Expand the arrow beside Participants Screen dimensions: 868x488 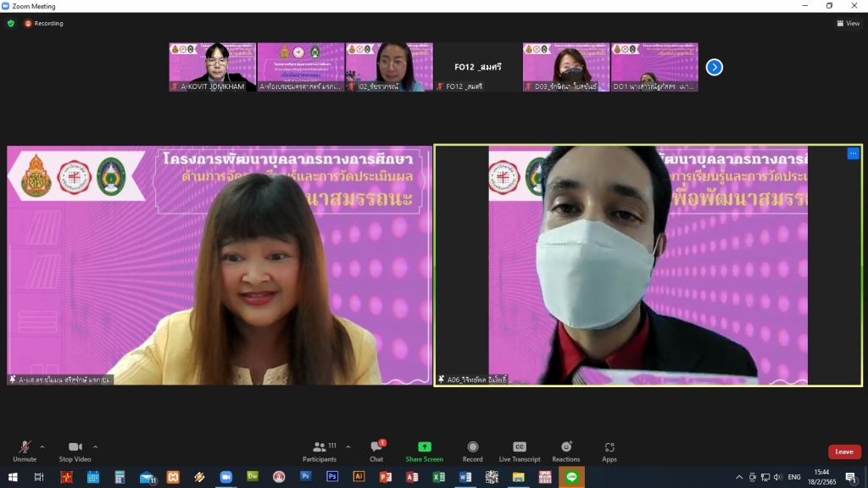[x=348, y=446]
